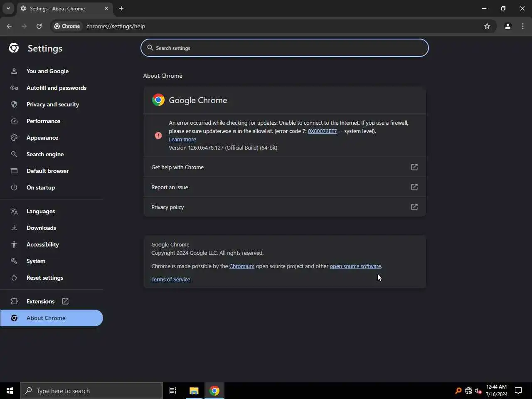
Task: Click launch icon beside Report an issue
Action: tap(414, 187)
